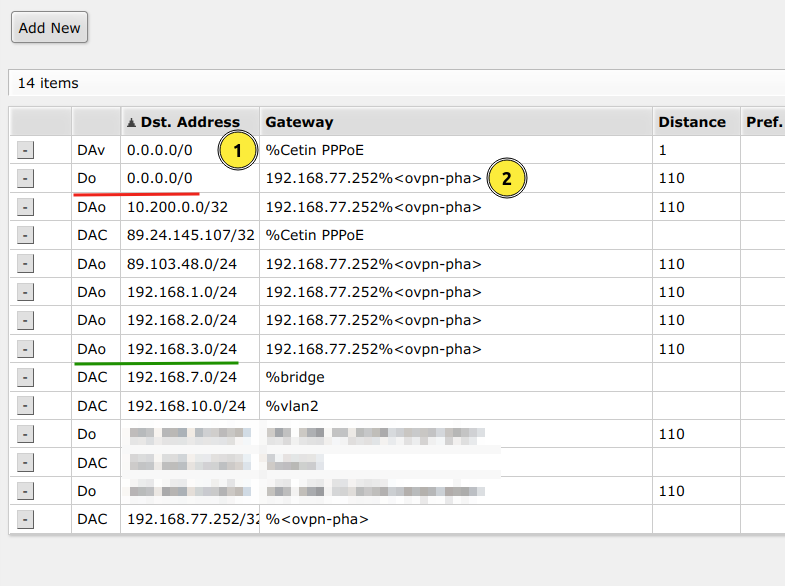This screenshot has width=785, height=586.
Task: Click the 14 items count label
Action: (x=48, y=83)
